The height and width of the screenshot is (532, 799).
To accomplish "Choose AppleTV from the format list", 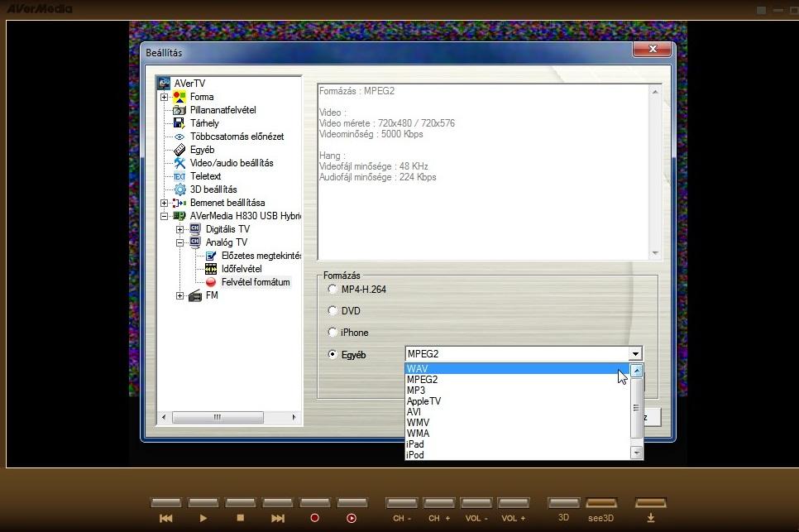I will tap(517, 401).
